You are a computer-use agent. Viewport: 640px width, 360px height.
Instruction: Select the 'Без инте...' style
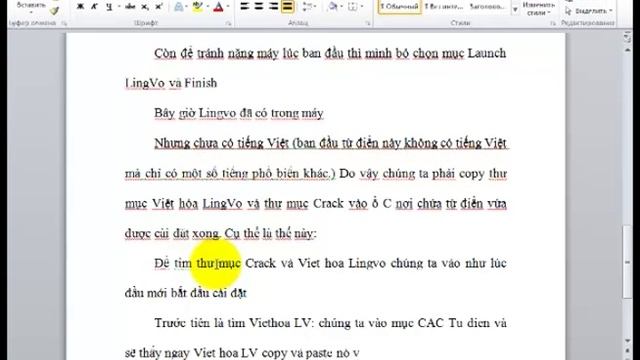click(x=444, y=7)
